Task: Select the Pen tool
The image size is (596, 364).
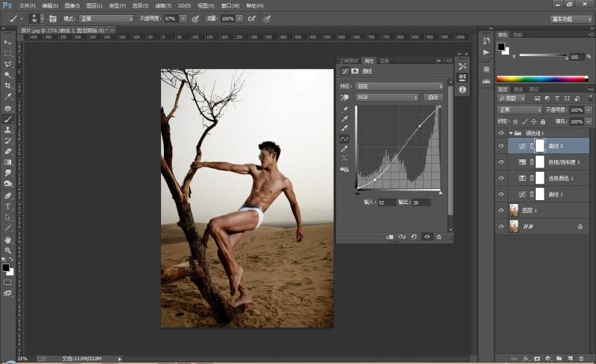Action: 7,196
